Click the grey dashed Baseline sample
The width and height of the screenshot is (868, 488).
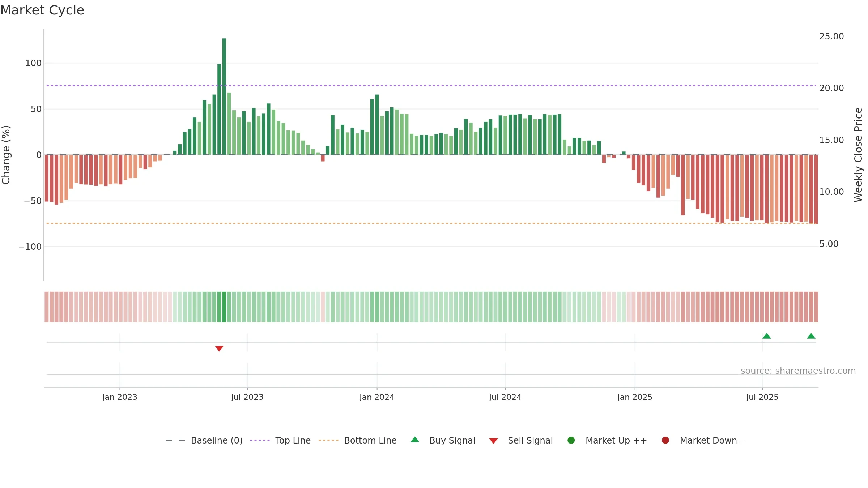pos(175,440)
